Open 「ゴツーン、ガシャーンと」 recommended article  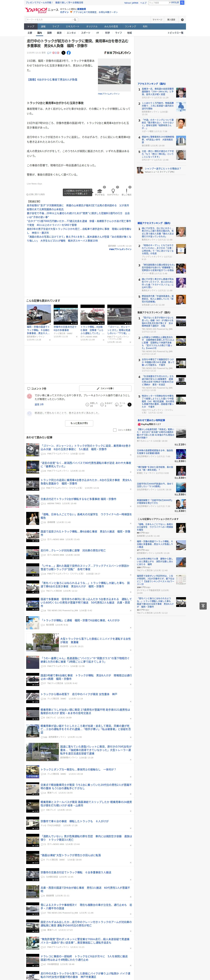86,447
